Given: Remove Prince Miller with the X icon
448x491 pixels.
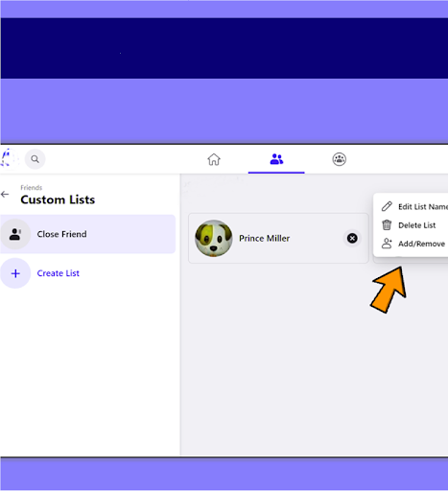Looking at the screenshot, I should click(352, 238).
